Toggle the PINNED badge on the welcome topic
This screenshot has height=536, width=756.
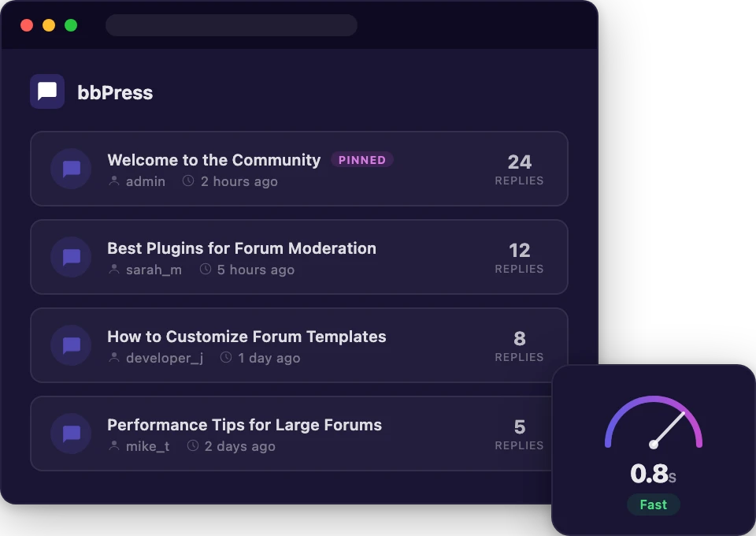pyautogui.click(x=362, y=159)
